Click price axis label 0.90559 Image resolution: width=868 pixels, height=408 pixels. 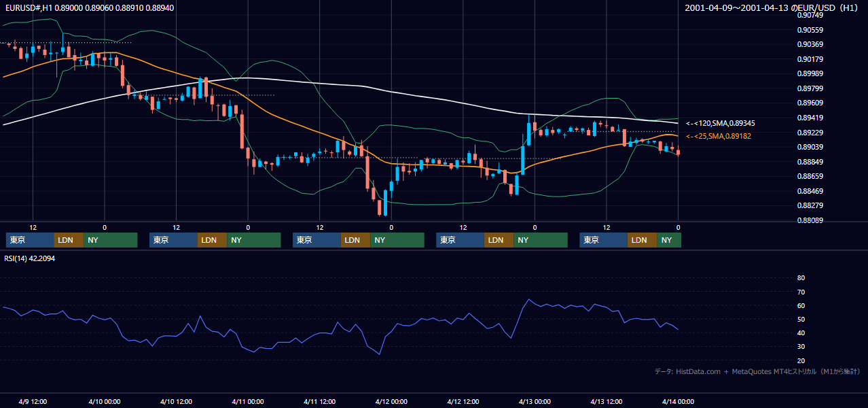pos(810,30)
